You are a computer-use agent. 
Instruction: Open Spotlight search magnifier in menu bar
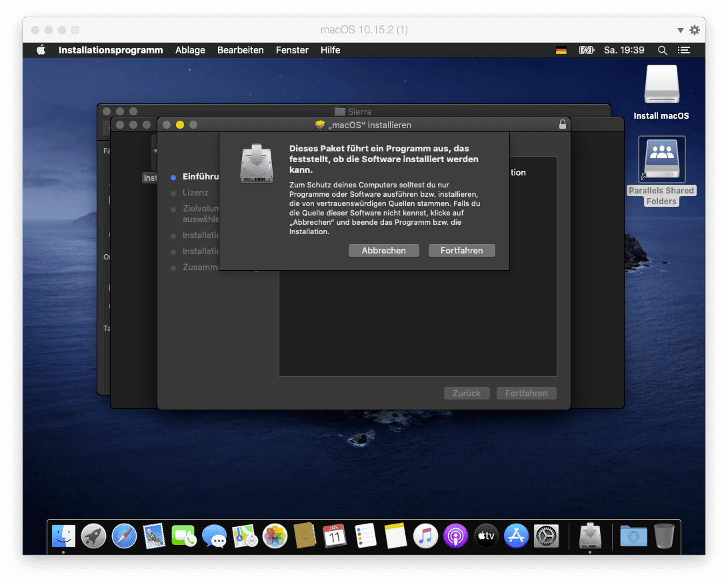tap(662, 50)
